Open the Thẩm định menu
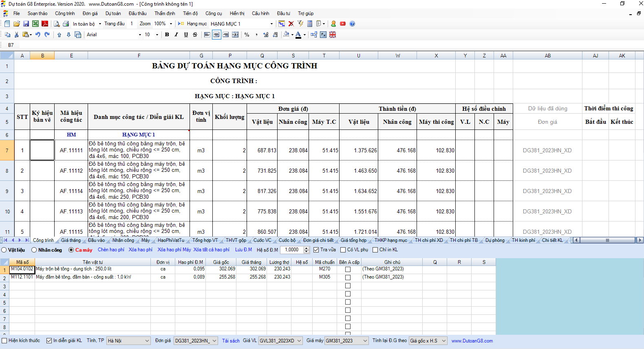This screenshot has height=349, width=644. pyautogui.click(x=165, y=13)
